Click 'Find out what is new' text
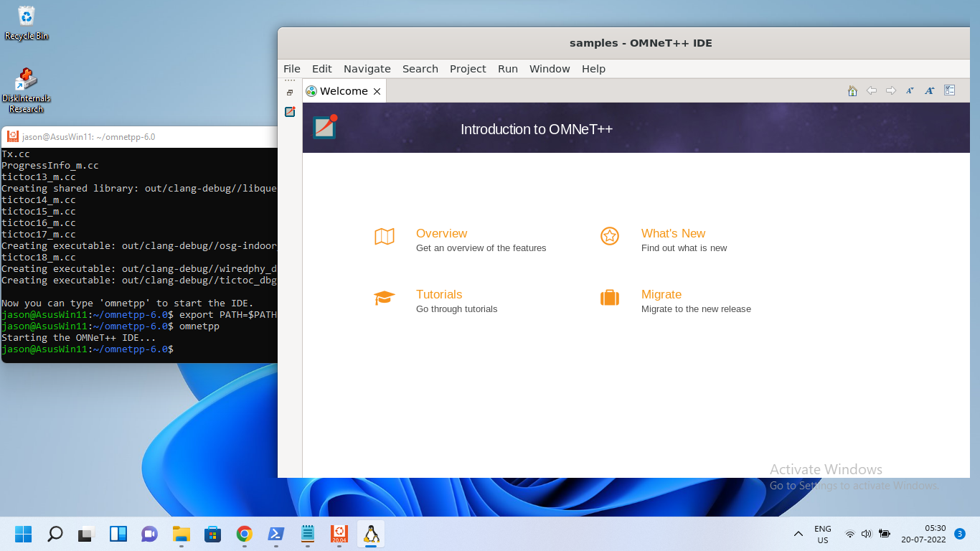 pos(684,248)
